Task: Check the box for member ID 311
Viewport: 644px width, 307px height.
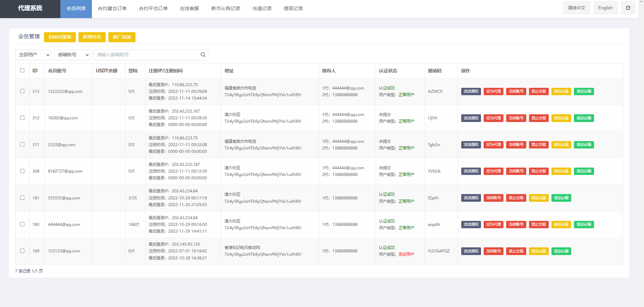Action: click(22, 144)
